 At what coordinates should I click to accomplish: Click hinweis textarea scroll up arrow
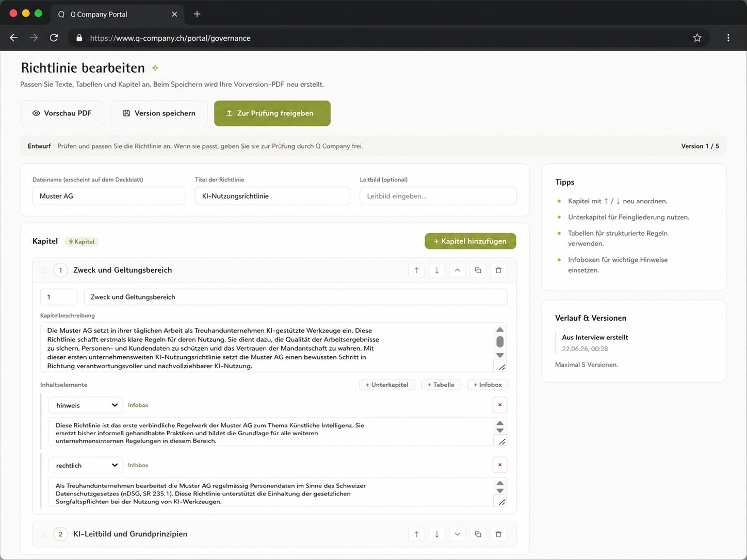(500, 423)
